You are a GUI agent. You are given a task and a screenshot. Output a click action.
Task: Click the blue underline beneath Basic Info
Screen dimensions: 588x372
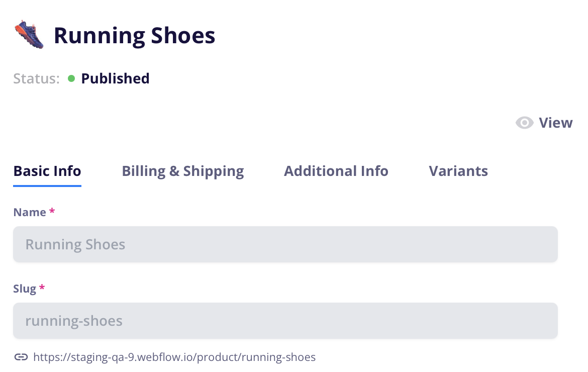click(x=47, y=185)
